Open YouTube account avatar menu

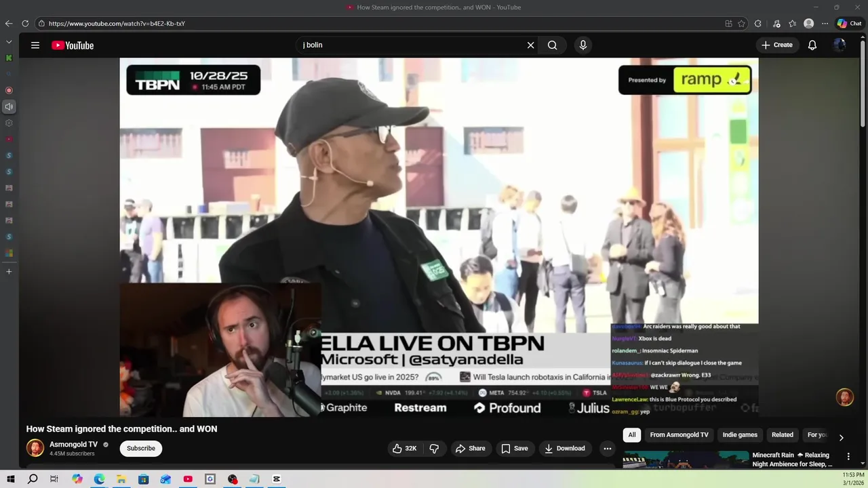click(840, 45)
